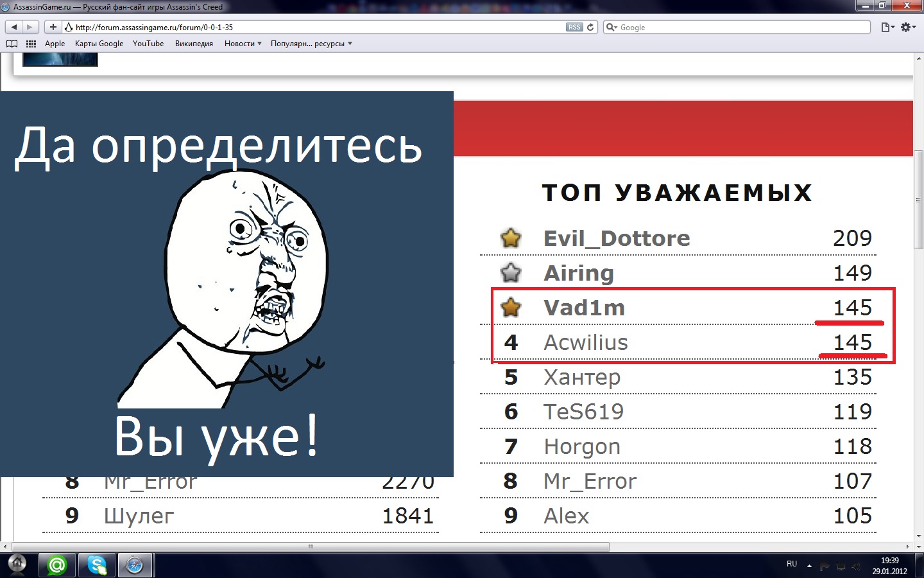This screenshot has height=578, width=924.
Task: Expand the Новости bookmarks folder
Action: click(243, 44)
